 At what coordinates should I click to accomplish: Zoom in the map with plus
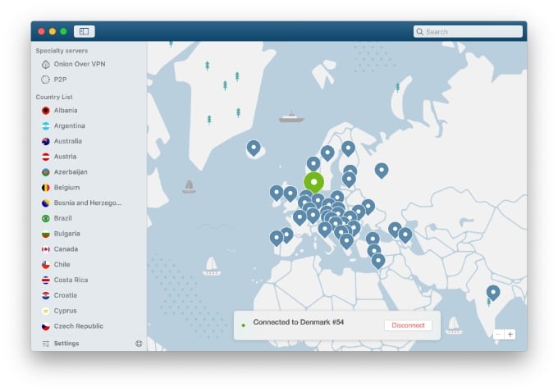(510, 335)
